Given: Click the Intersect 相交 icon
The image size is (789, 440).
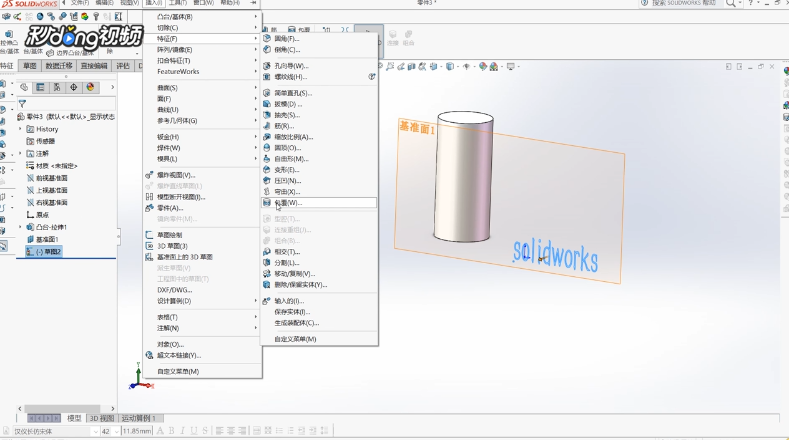Looking at the screenshot, I should (x=267, y=251).
